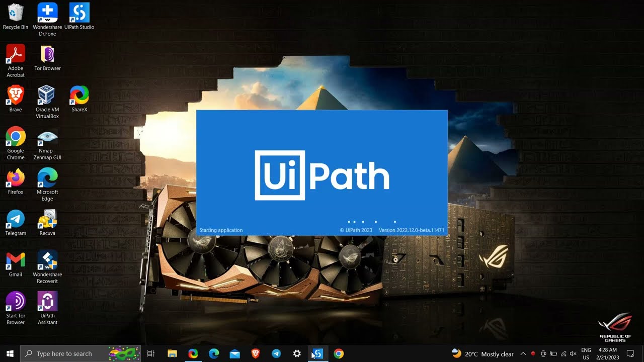Screen dimensions: 644x362
Task: Select the Start Tor Browser shortcut
Action: (x=16, y=308)
